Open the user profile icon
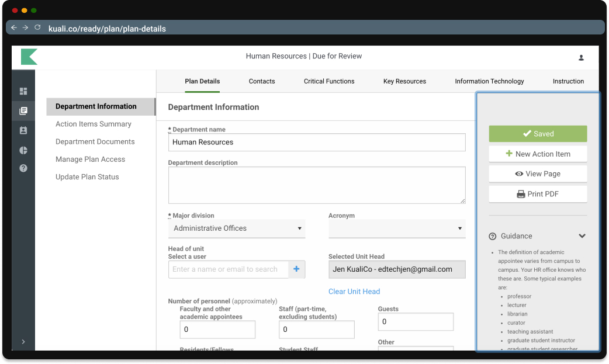609x364 pixels. click(581, 57)
